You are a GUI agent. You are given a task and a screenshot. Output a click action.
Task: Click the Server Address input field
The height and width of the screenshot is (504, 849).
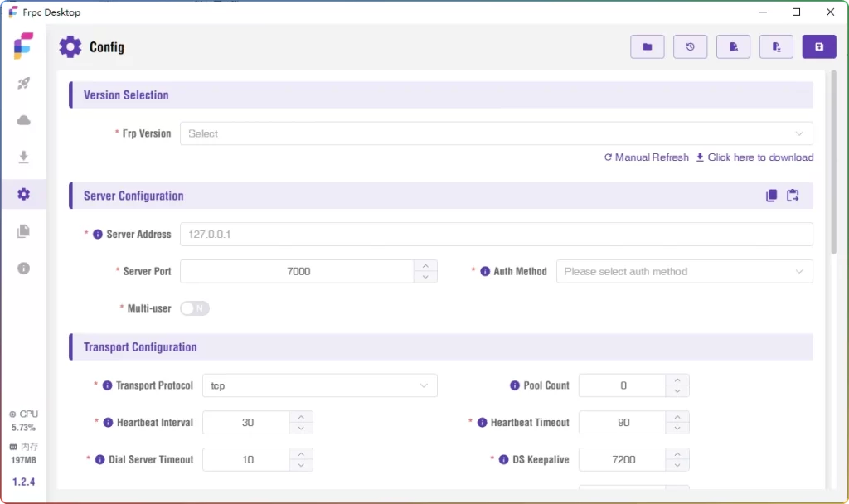496,235
